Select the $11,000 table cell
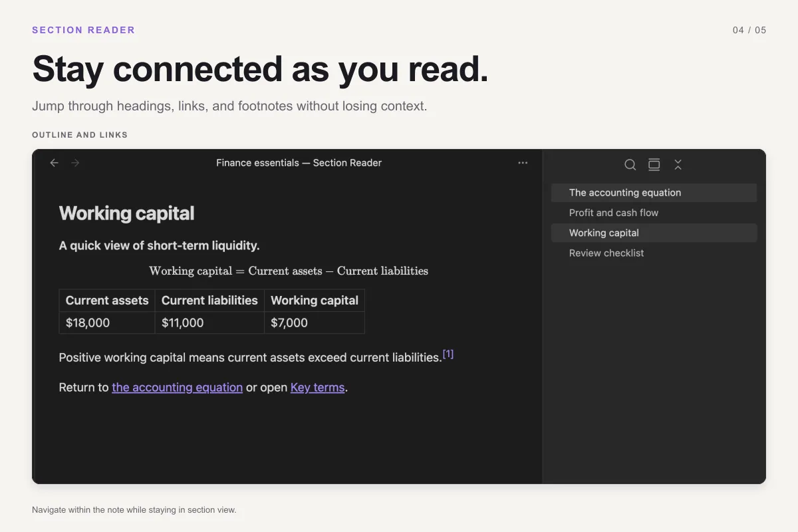798x532 pixels. [209, 323]
